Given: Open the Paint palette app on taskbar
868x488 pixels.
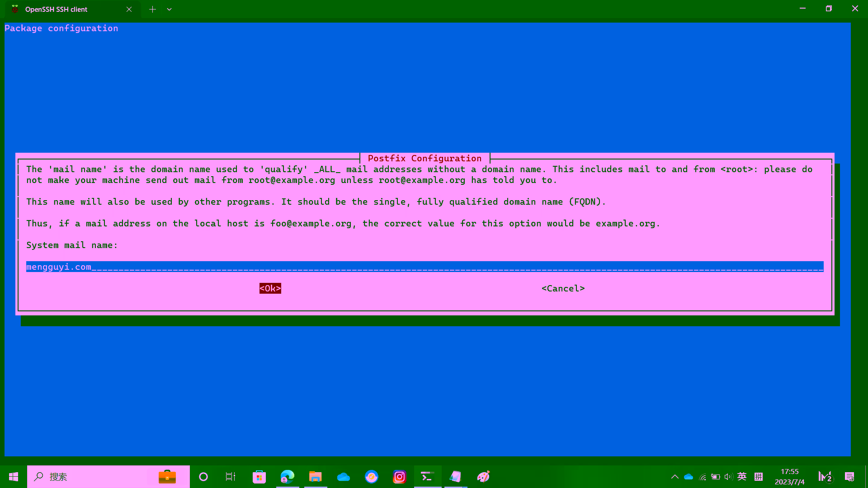Looking at the screenshot, I should pos(483,477).
